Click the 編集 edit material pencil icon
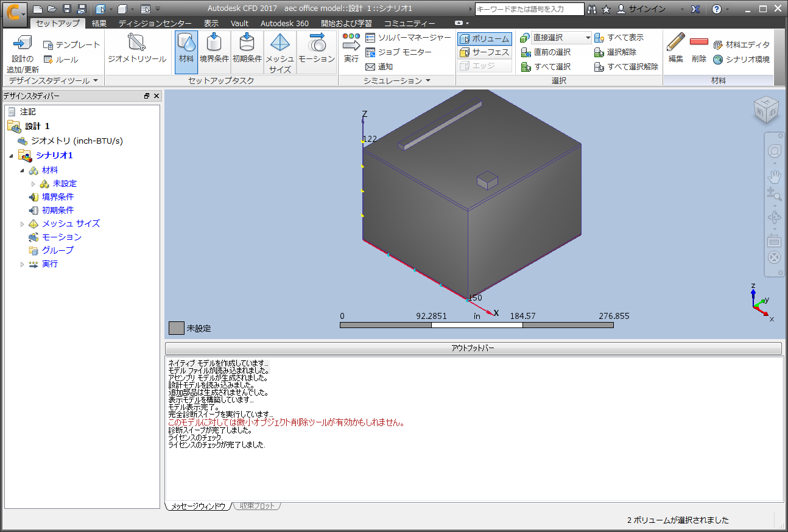 point(675,48)
